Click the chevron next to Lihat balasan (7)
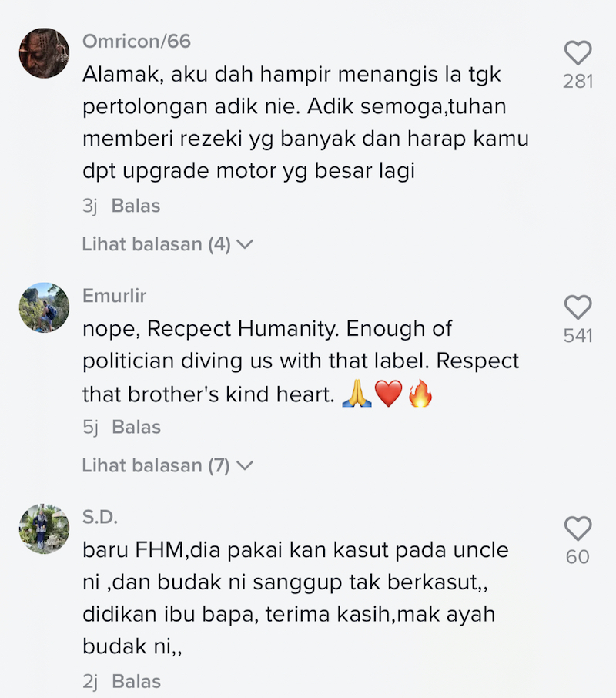This screenshot has width=616, height=698. pyautogui.click(x=245, y=465)
